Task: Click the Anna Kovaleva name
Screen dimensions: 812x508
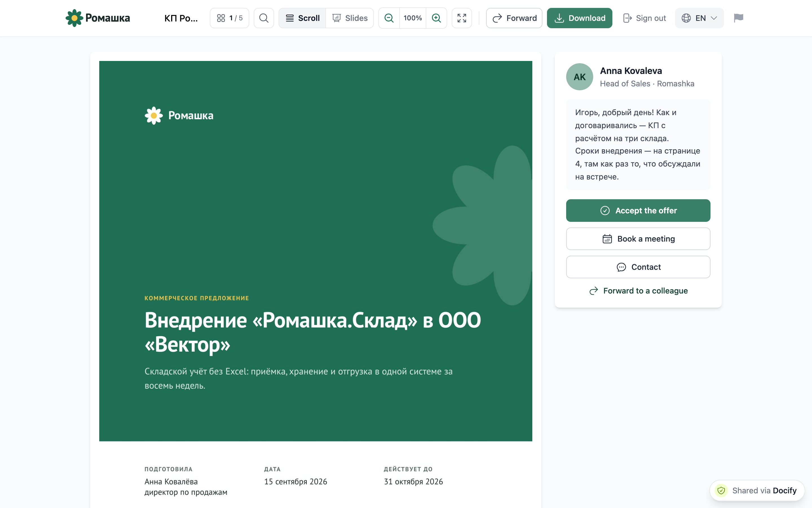Action: [x=631, y=71]
